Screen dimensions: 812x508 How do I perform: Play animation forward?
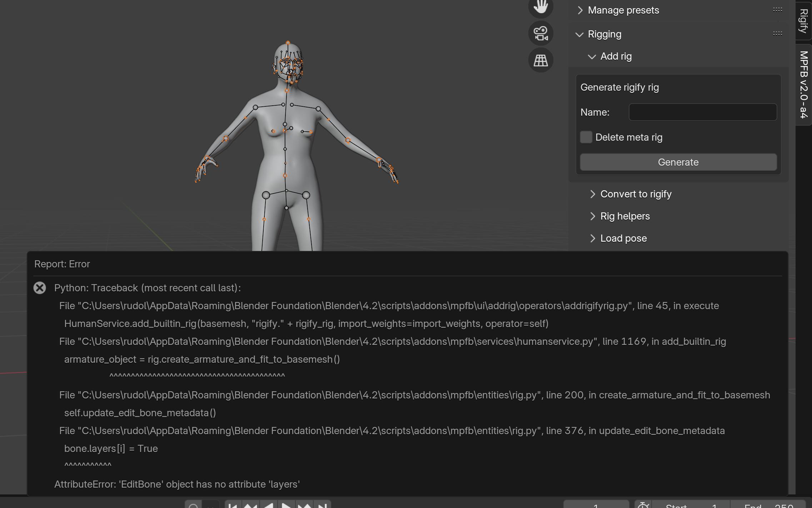point(286,506)
